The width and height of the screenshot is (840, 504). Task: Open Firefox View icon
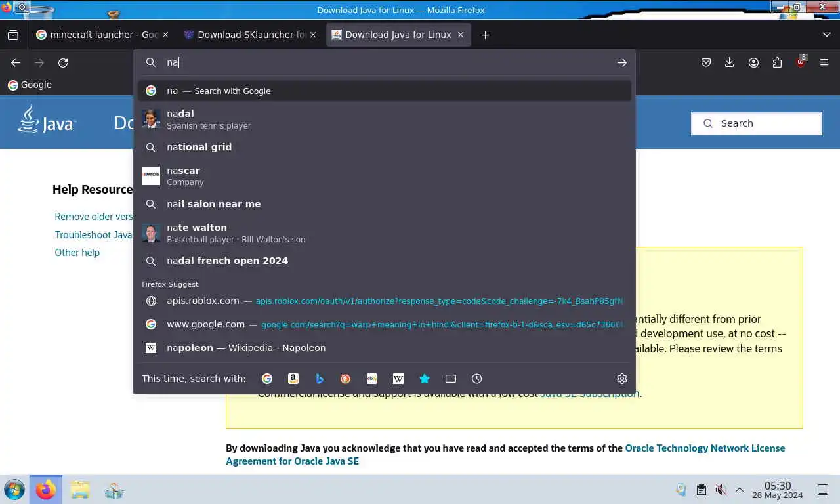click(x=13, y=35)
